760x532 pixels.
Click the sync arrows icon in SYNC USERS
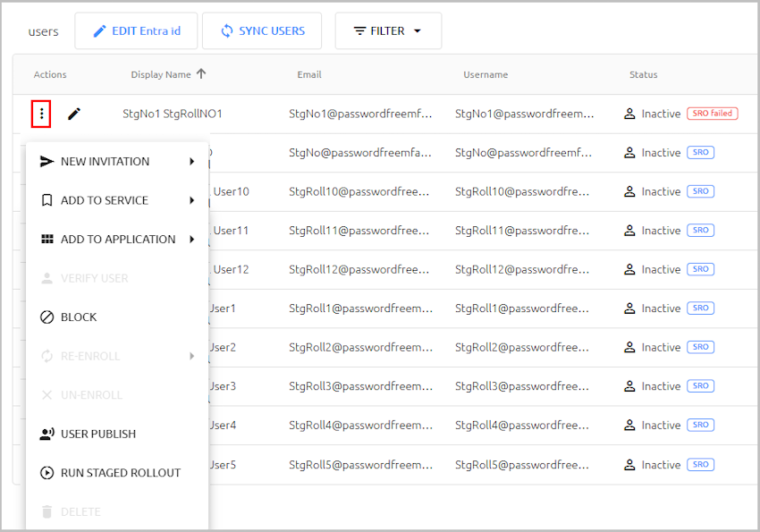pyautogui.click(x=226, y=31)
